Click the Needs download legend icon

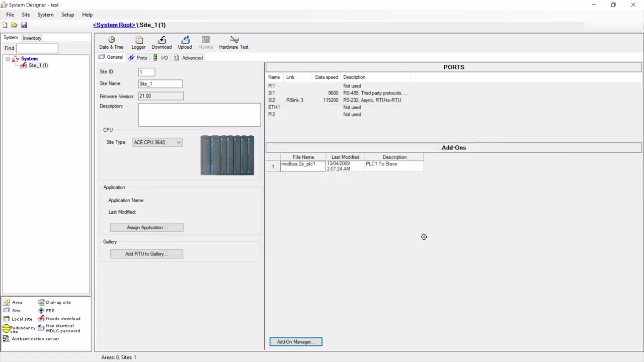(x=41, y=319)
